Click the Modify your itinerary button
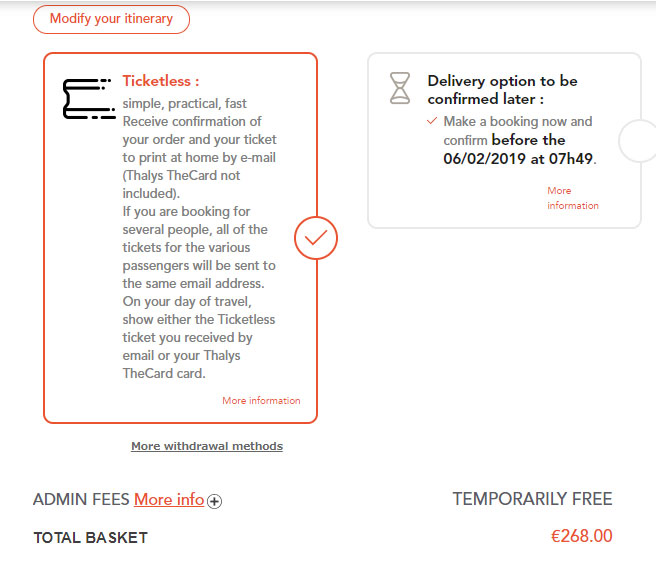Image resolution: width=656 pixels, height=582 pixels. [111, 19]
